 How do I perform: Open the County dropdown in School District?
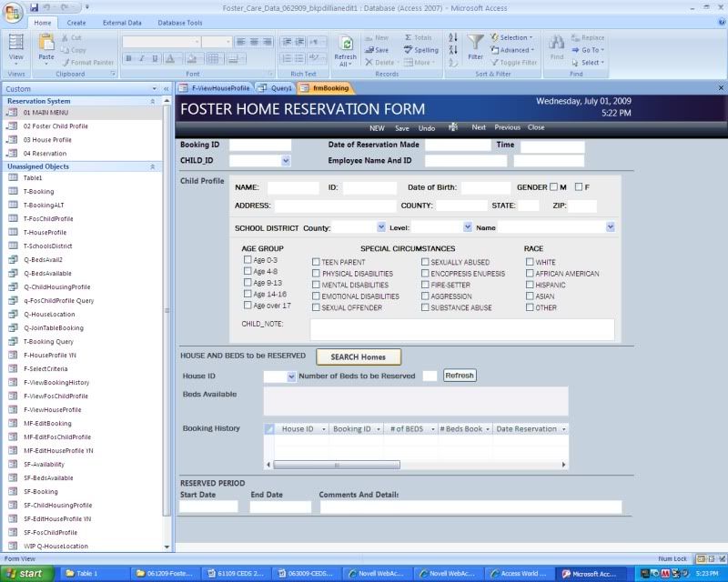(381, 226)
